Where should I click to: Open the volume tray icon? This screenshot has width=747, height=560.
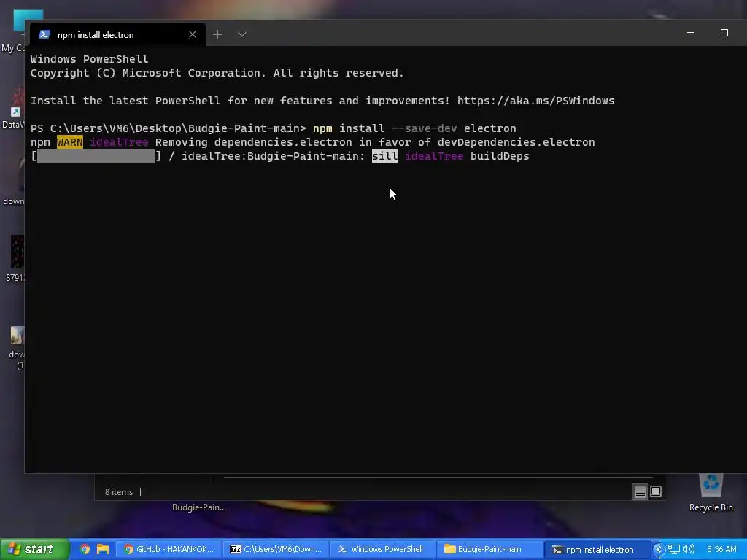tap(688, 550)
